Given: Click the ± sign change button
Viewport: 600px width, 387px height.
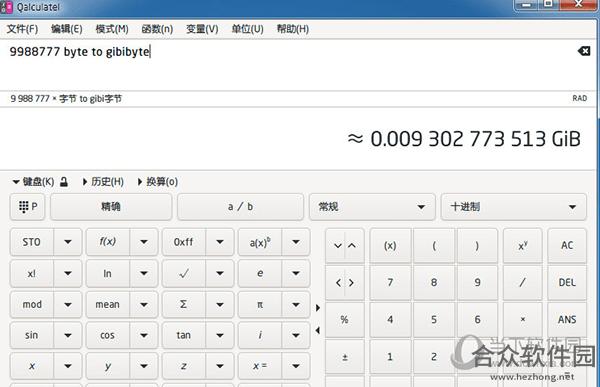Looking at the screenshot, I should pos(345,357).
